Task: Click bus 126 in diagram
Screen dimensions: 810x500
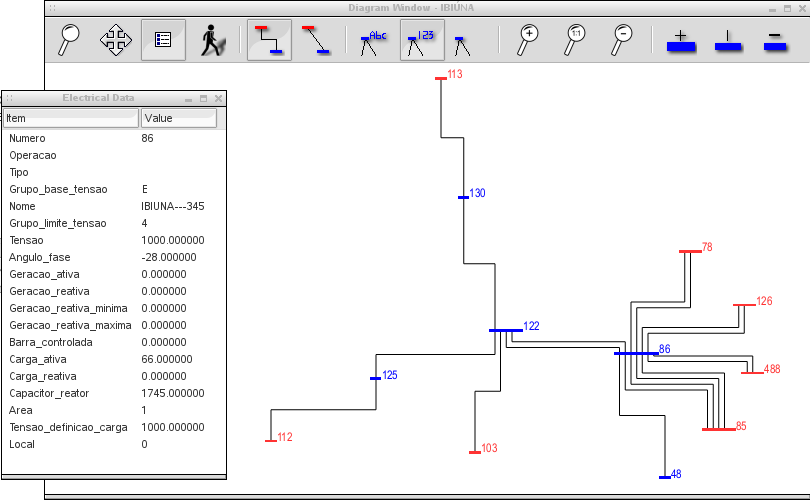Action: coord(744,305)
